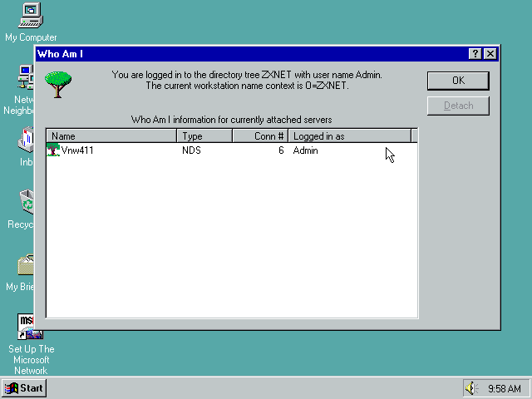The width and height of the screenshot is (532, 399).
Task: Select the Network Neighborhood desktop icon
Action: 26,90
